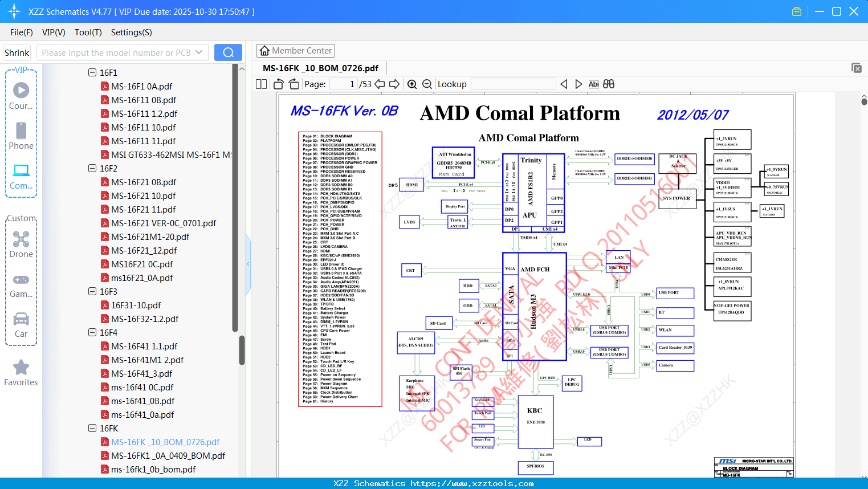Open the File(F) menu
The width and height of the screenshot is (868, 489).
pos(22,32)
